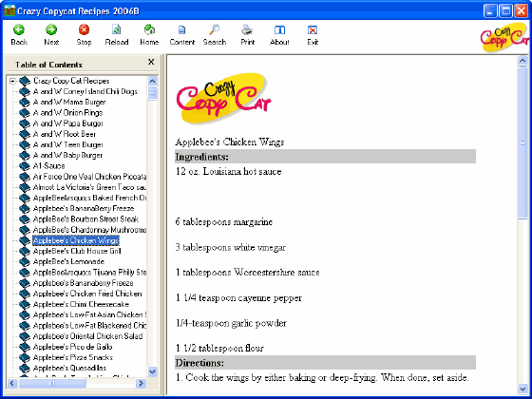Select Applebee's Chicken Fried Chicken recipe
Viewport: 532px width, 399px height.
click(87, 294)
